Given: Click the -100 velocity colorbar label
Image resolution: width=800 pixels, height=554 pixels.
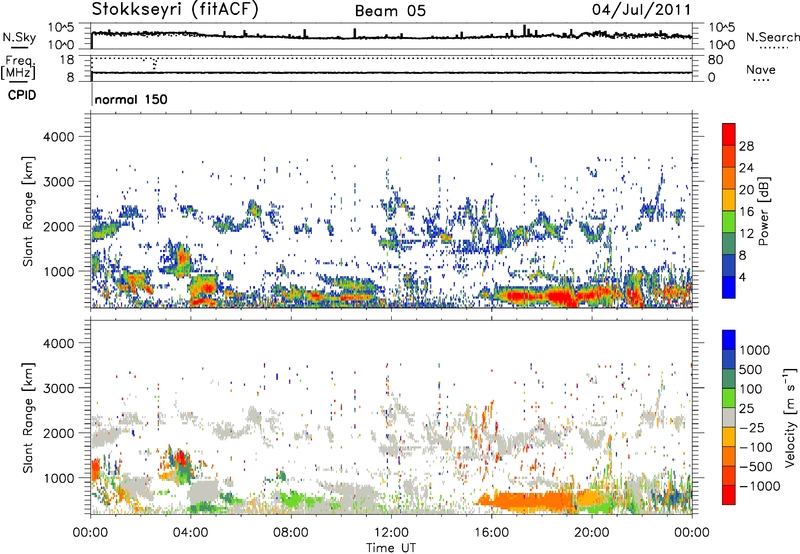Looking at the screenshot, I should click(x=756, y=447).
